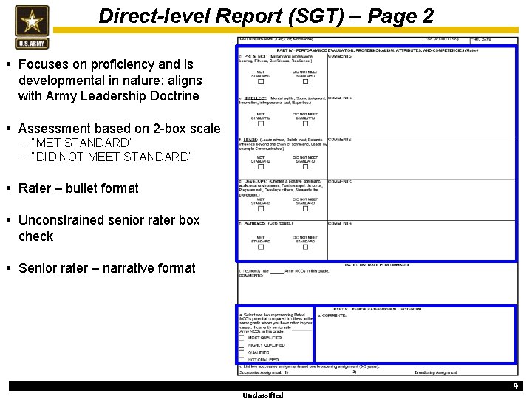The height and width of the screenshot is (399, 532).
Task: Click the U.S. Army star logo
Action: pos(32,27)
